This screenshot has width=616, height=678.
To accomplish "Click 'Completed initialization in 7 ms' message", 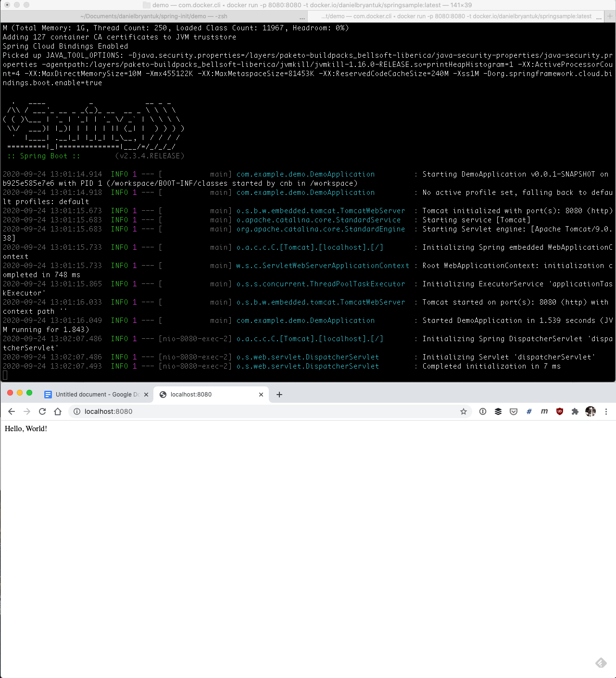I will point(491,366).
